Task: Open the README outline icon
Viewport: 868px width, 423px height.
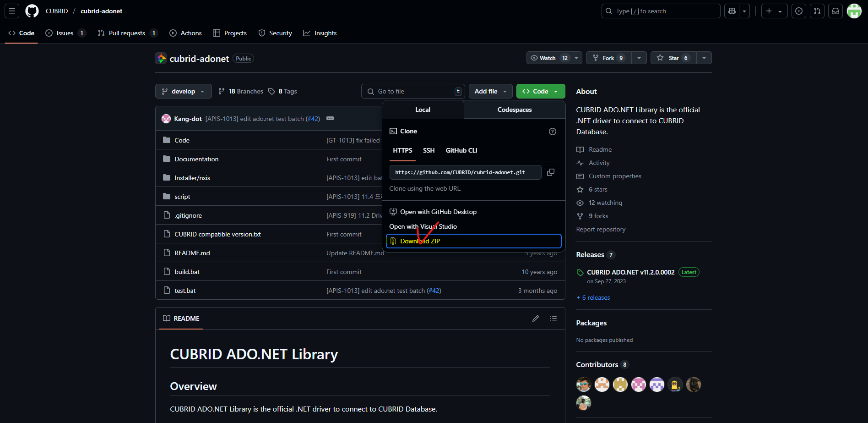Action: 553,319
